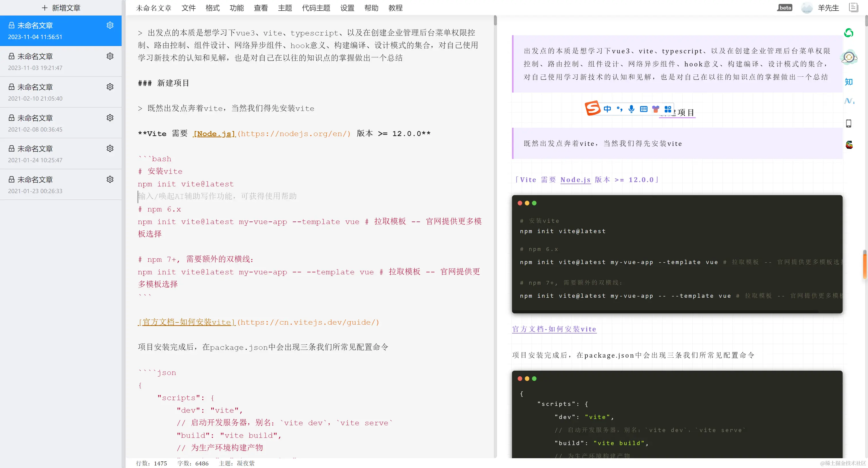The height and width of the screenshot is (468, 868).
Task: Click the cloud sync icon in sidebar
Action: (x=849, y=57)
